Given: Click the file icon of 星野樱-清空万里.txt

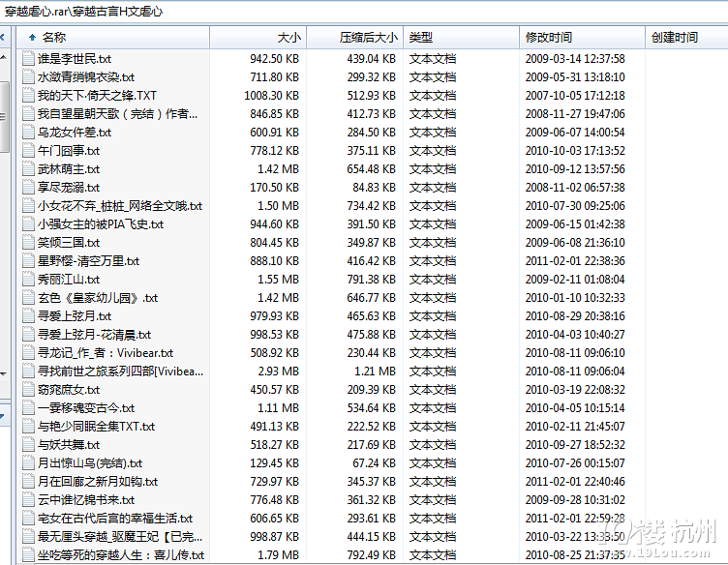Looking at the screenshot, I should [28, 260].
